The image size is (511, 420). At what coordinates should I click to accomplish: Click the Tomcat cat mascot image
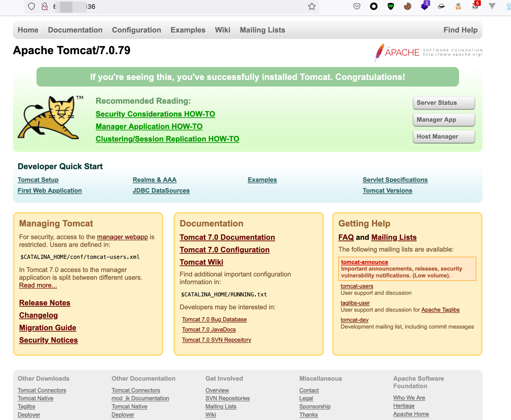tap(51, 118)
